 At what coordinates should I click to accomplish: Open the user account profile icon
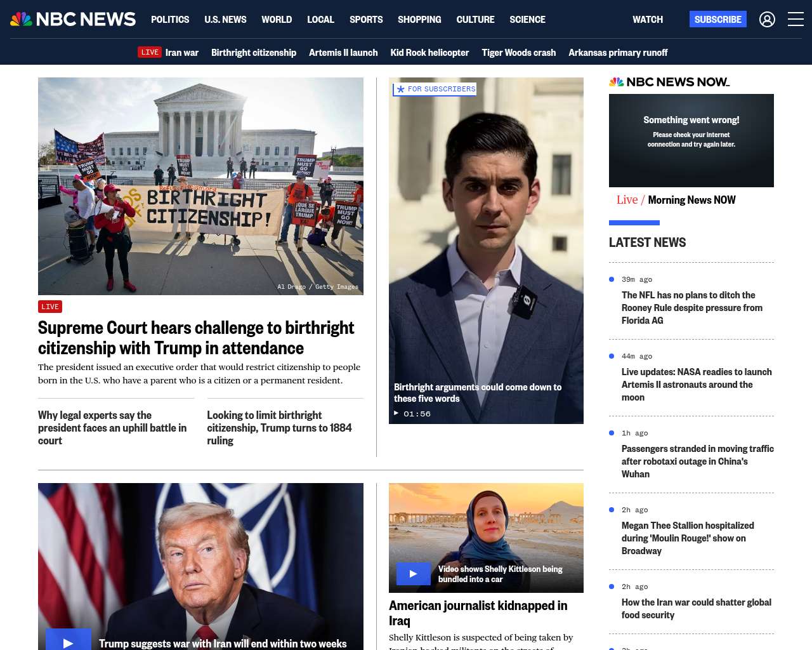point(767,20)
